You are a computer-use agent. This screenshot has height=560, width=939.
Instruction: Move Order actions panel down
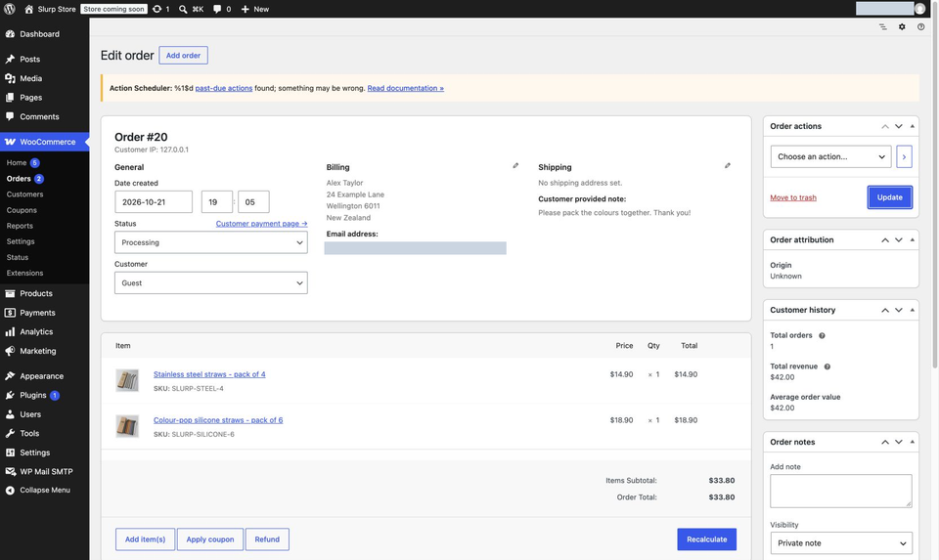pyautogui.click(x=899, y=126)
